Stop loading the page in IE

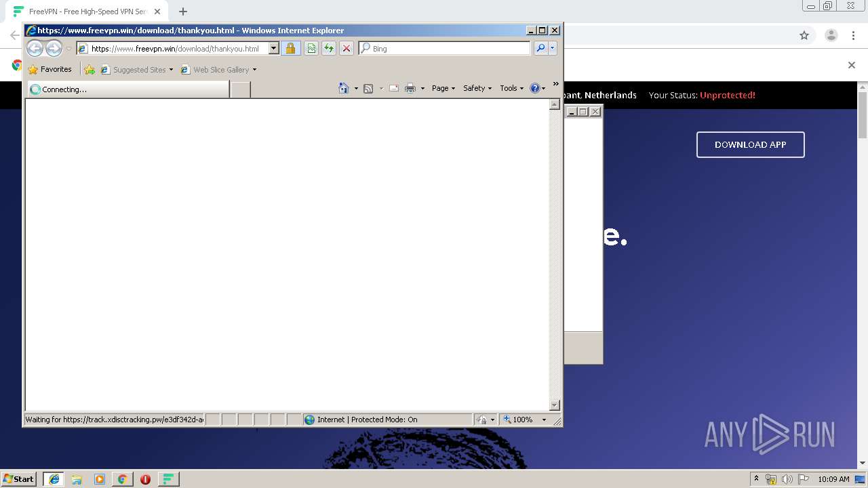coord(347,48)
